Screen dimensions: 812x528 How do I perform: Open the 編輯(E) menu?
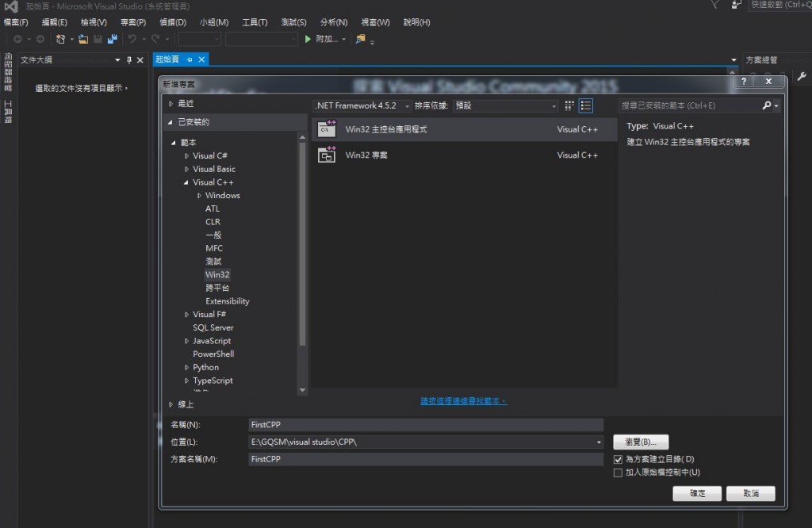(55, 22)
